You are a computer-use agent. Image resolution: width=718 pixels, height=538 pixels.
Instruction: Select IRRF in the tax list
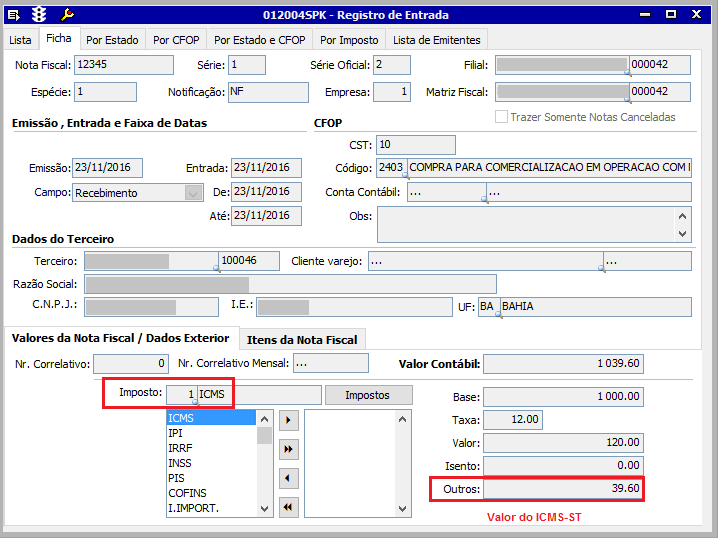(x=211, y=448)
